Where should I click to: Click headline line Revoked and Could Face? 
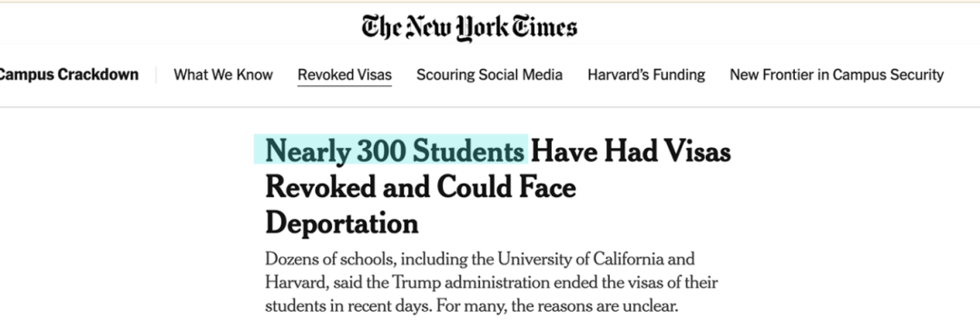pyautogui.click(x=421, y=186)
